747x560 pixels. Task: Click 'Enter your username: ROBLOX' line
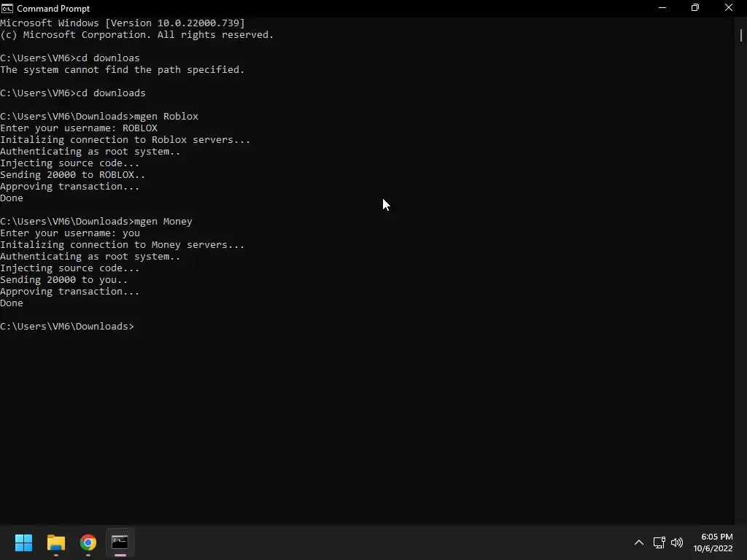[x=79, y=128]
